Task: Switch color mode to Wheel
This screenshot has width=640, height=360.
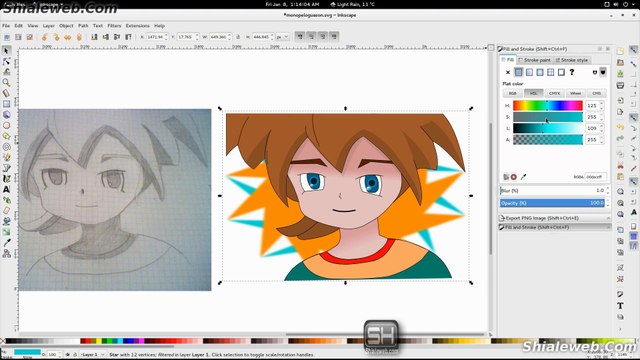Action: point(576,93)
